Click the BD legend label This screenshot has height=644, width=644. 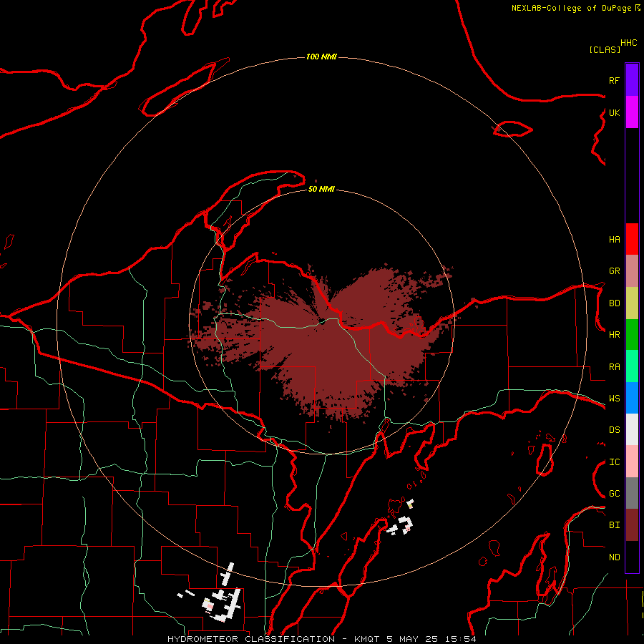point(614,303)
